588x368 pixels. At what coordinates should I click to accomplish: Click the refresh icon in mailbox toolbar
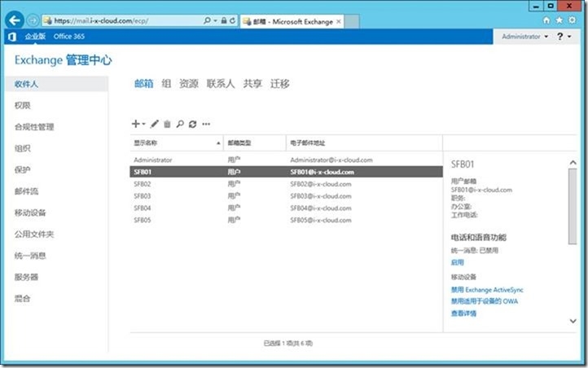[x=193, y=124]
